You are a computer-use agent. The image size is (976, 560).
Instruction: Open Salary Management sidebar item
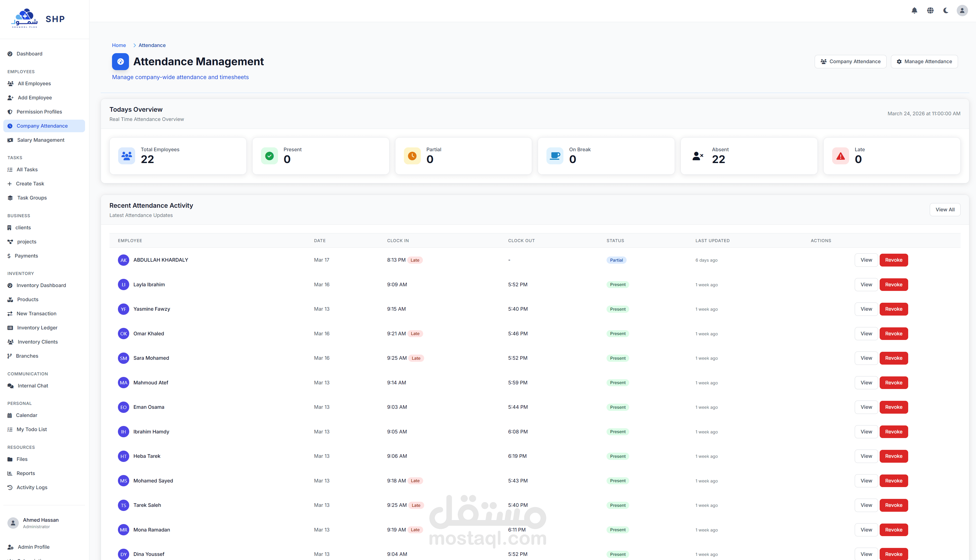tap(41, 140)
